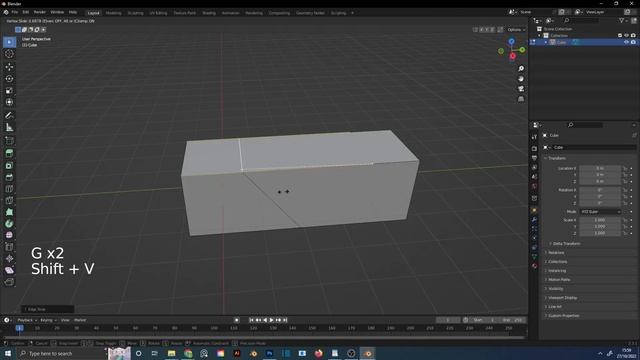Screen dimensions: 640x360
Task: Select the Select Box tool
Action: click(9, 42)
